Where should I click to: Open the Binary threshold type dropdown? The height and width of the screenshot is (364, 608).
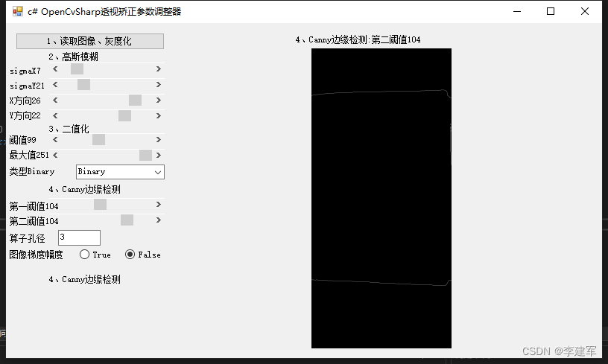[x=120, y=172]
